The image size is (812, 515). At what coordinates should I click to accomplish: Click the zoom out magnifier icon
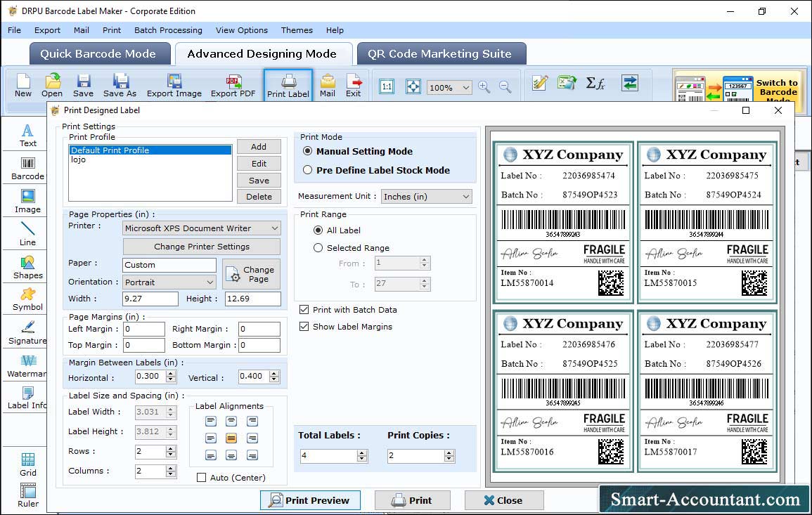pos(505,87)
